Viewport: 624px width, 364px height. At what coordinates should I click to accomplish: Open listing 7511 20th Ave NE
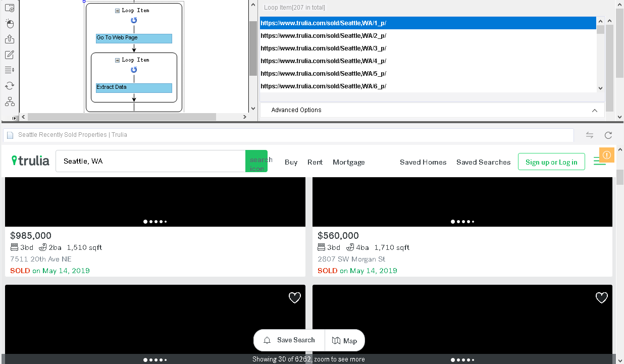tap(41, 259)
